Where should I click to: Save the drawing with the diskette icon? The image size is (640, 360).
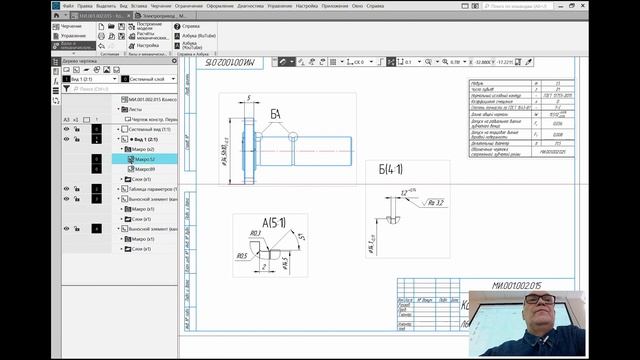click(121, 27)
